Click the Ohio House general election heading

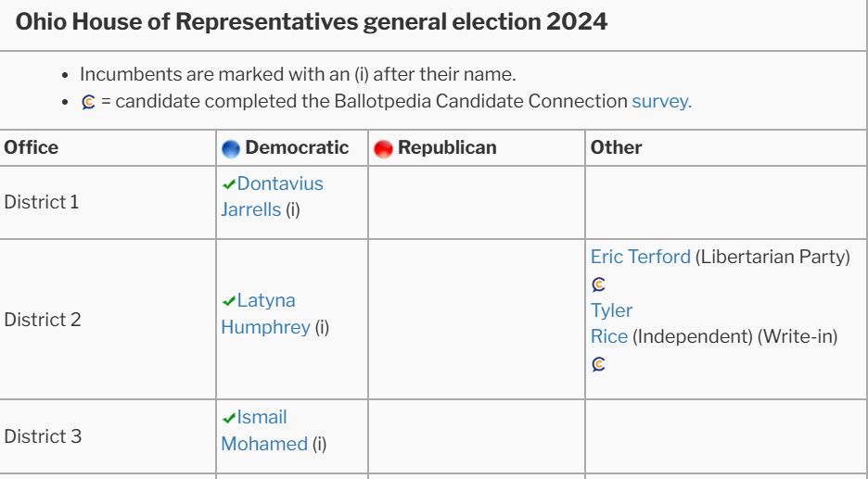point(311,22)
